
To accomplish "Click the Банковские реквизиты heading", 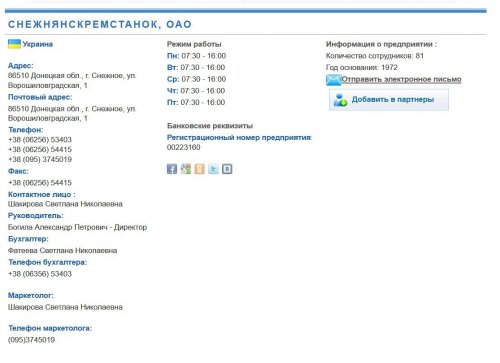I will click(210, 126).
